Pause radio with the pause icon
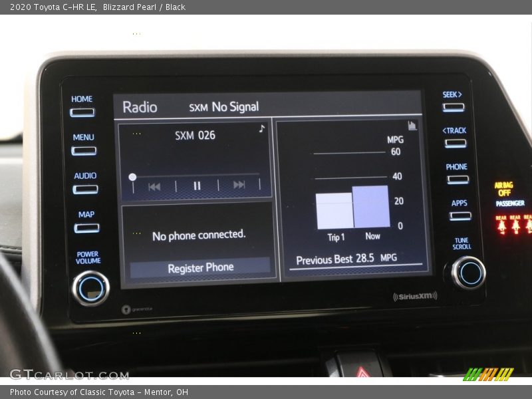532x399 pixels. point(197,186)
